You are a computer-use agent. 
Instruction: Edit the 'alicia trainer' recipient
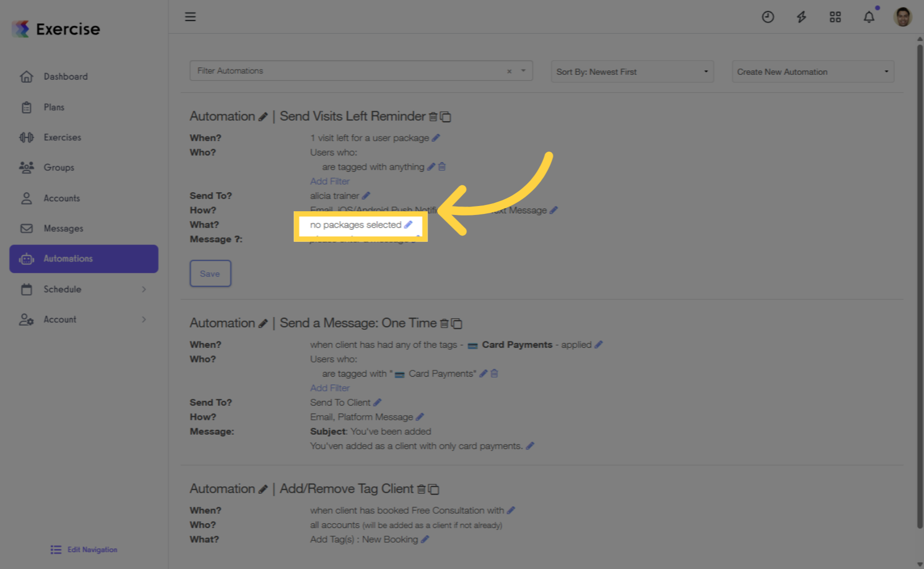(x=366, y=196)
